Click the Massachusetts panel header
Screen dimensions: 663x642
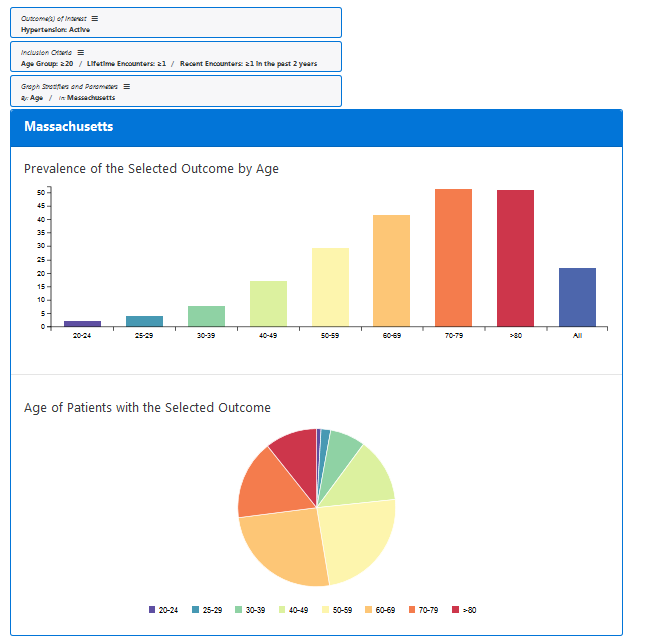tap(316, 128)
